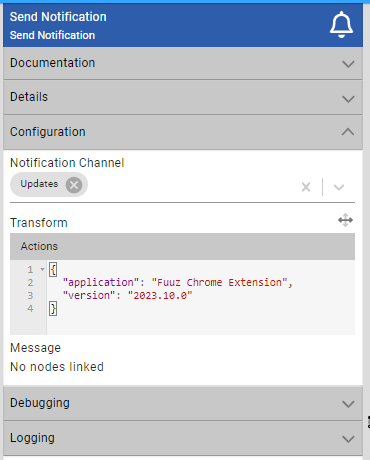This screenshot has height=460, width=370.
Task: Click the Message label
Action: point(35,348)
